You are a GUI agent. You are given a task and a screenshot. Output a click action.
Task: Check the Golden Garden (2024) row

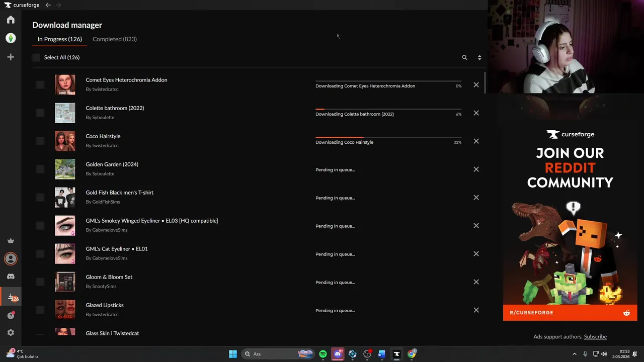pyautogui.click(x=40, y=169)
